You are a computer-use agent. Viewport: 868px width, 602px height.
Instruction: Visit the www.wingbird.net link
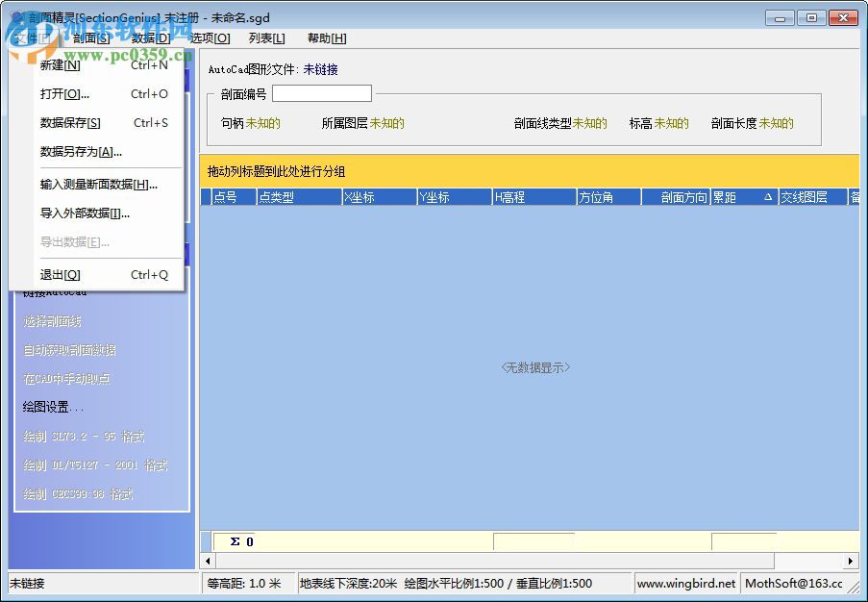pyautogui.click(x=685, y=583)
